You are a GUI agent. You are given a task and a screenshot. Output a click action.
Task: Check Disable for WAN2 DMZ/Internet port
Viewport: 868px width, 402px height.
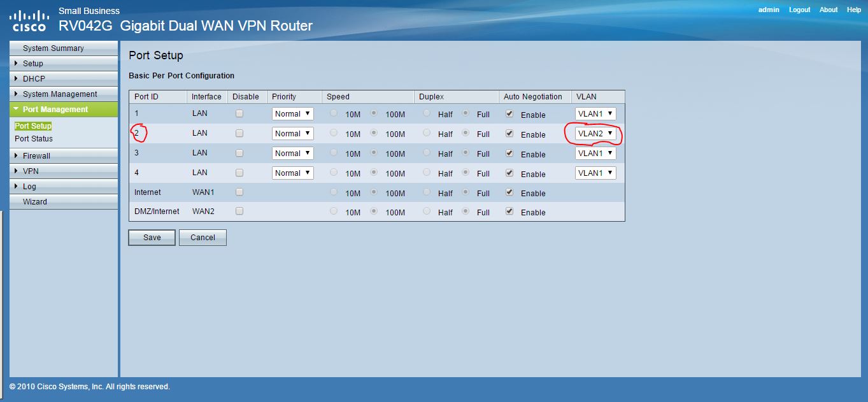(239, 212)
